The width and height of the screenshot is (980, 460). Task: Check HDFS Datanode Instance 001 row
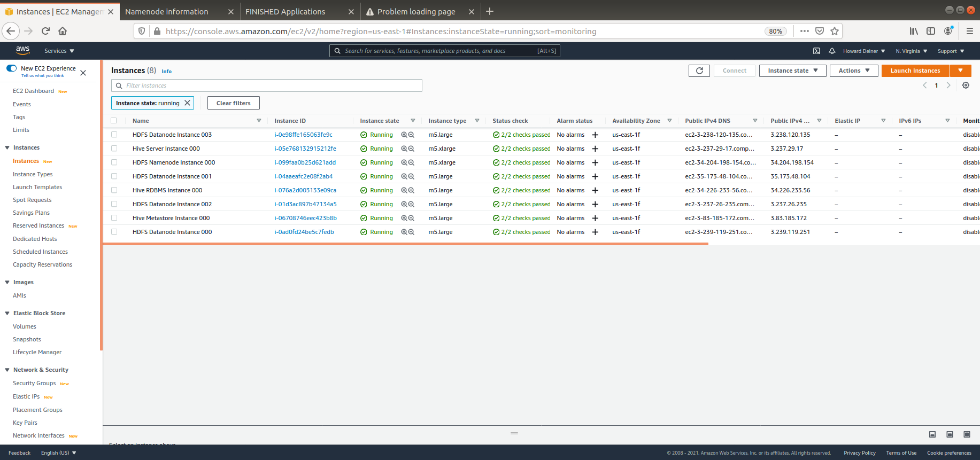[x=114, y=176]
